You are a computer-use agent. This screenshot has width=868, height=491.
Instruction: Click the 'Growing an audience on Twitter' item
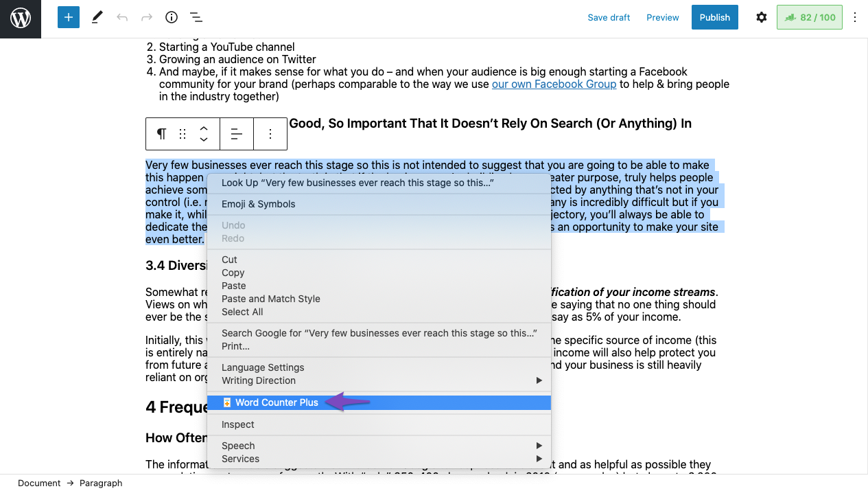point(237,59)
